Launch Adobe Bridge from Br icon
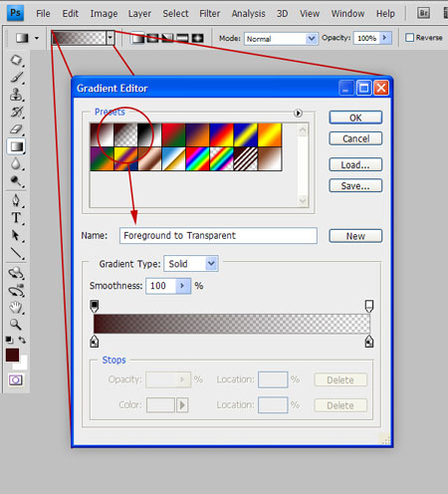 [423, 13]
